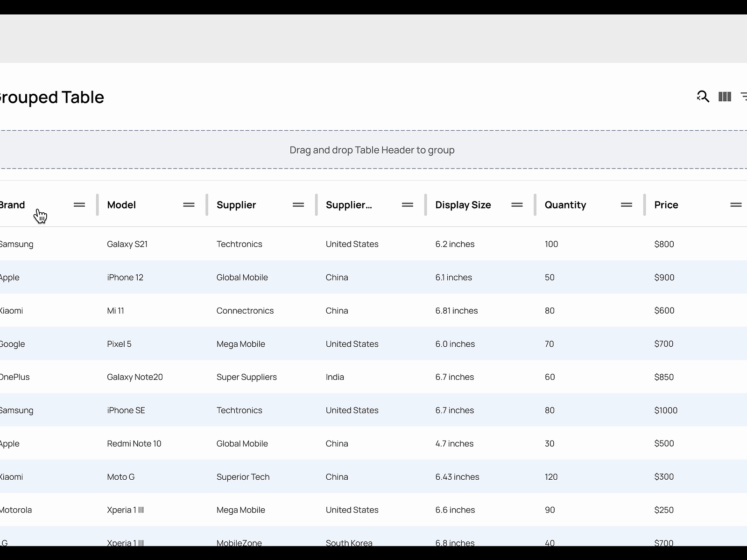Open the search function in the toolbar

point(703,97)
